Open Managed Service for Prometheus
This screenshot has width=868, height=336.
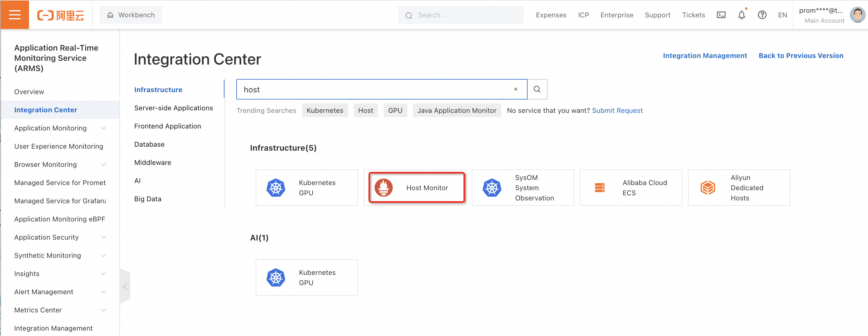[60, 182]
